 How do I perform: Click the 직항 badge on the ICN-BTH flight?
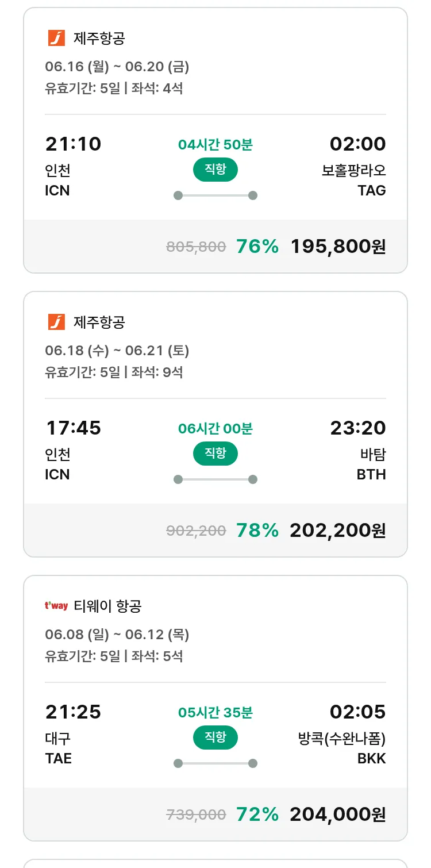click(215, 454)
